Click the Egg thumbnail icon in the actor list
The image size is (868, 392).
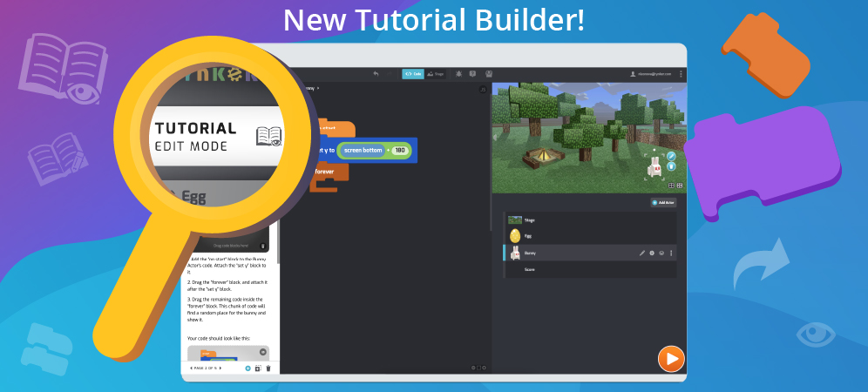[515, 236]
